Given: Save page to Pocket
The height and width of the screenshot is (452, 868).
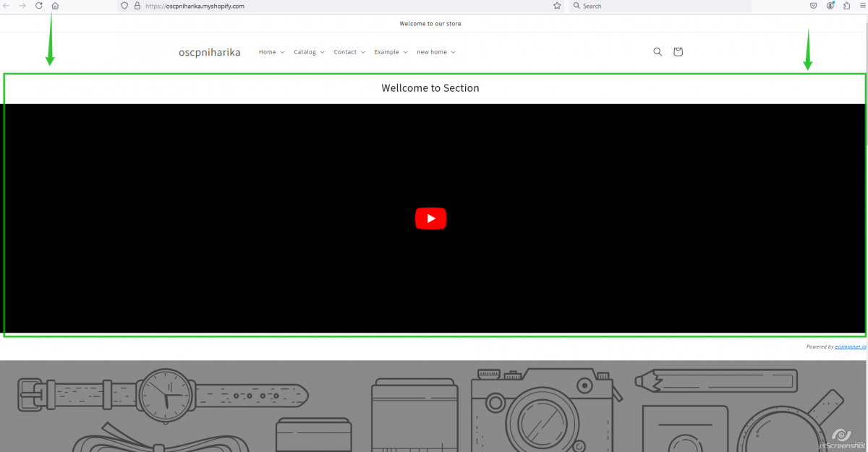Looking at the screenshot, I should click(x=813, y=6).
